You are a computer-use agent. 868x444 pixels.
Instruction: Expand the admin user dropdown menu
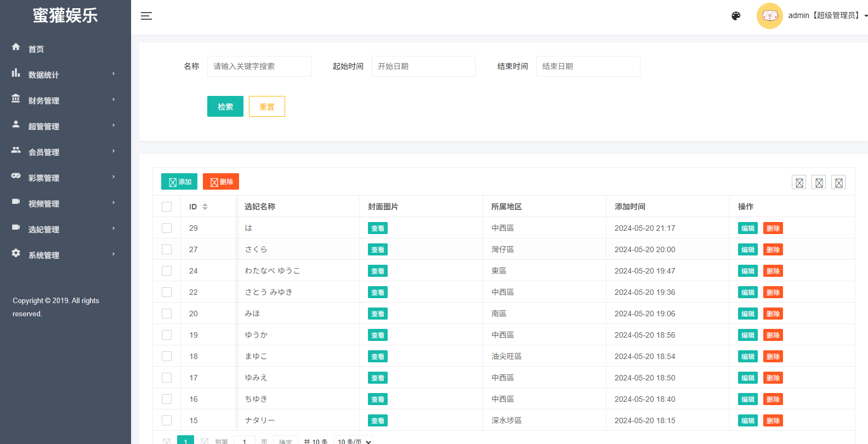(827, 16)
